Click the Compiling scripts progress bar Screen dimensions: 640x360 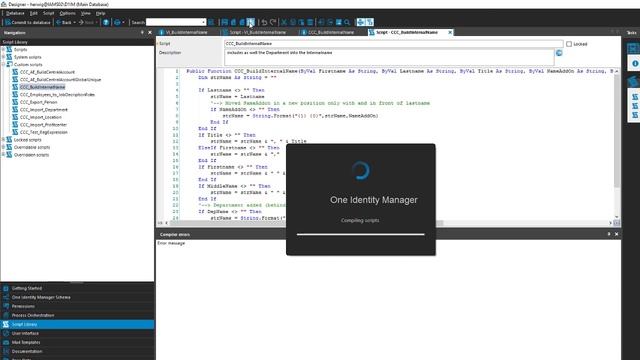(x=360, y=234)
